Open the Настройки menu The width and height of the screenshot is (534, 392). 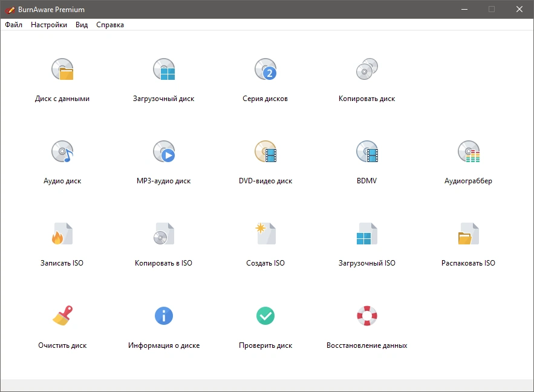[x=49, y=25]
